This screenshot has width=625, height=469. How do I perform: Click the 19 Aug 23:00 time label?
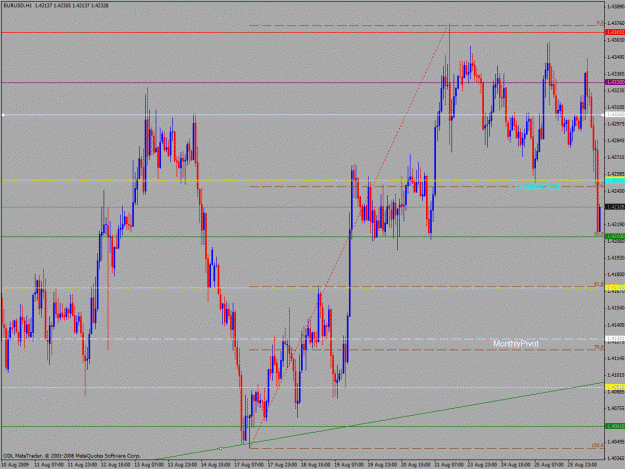tap(383, 465)
